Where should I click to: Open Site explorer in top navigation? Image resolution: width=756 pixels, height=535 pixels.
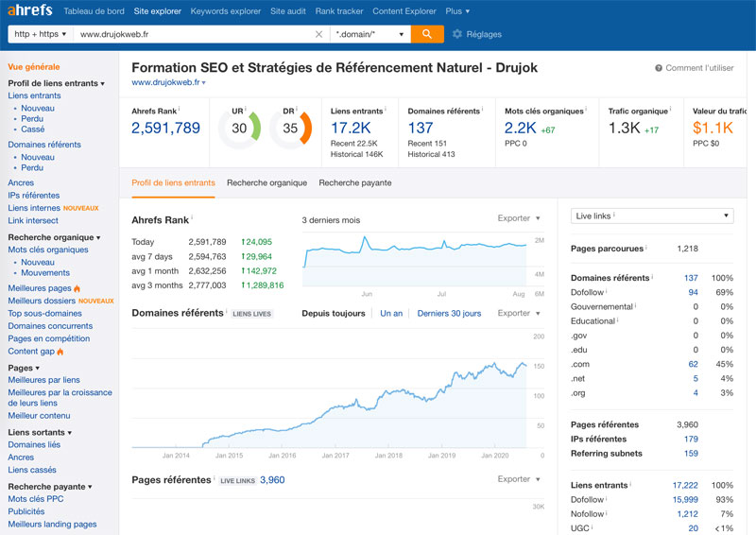158,11
